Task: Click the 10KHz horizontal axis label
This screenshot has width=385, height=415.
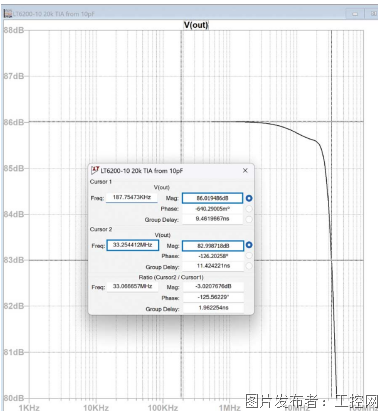Action: [x=96, y=408]
